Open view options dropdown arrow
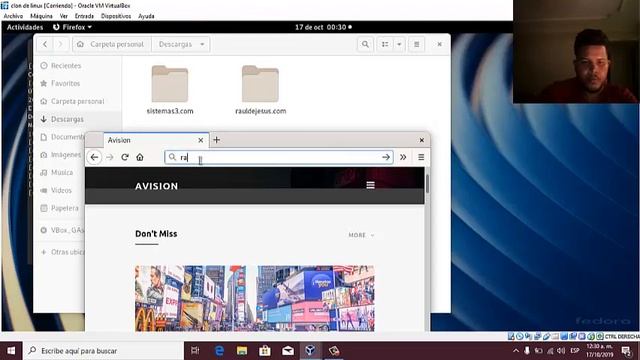The image size is (640, 360). pos(399,44)
